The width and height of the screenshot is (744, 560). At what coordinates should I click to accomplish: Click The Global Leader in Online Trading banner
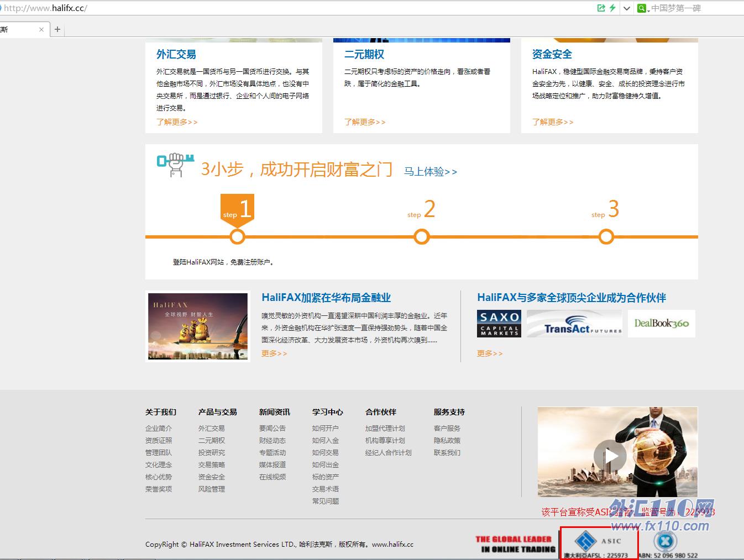tap(515, 544)
